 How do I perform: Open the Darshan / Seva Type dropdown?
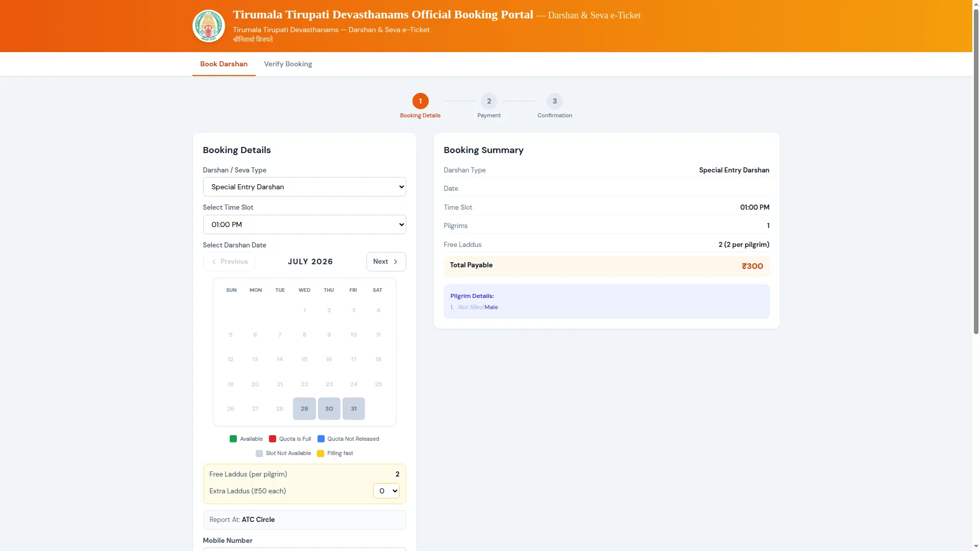point(304,187)
